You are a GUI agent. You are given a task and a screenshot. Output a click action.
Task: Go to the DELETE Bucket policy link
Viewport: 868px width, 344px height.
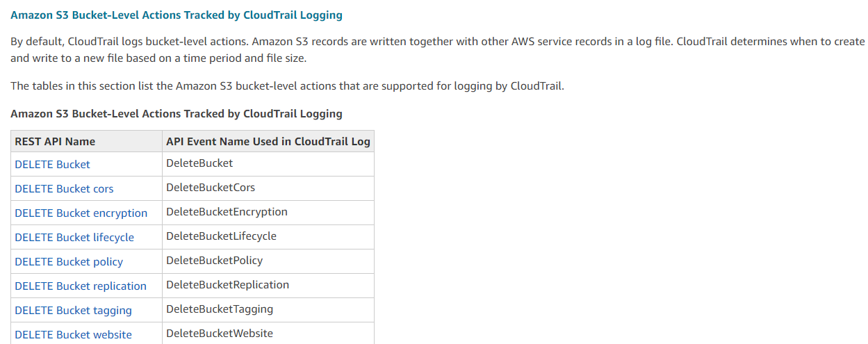coord(68,262)
